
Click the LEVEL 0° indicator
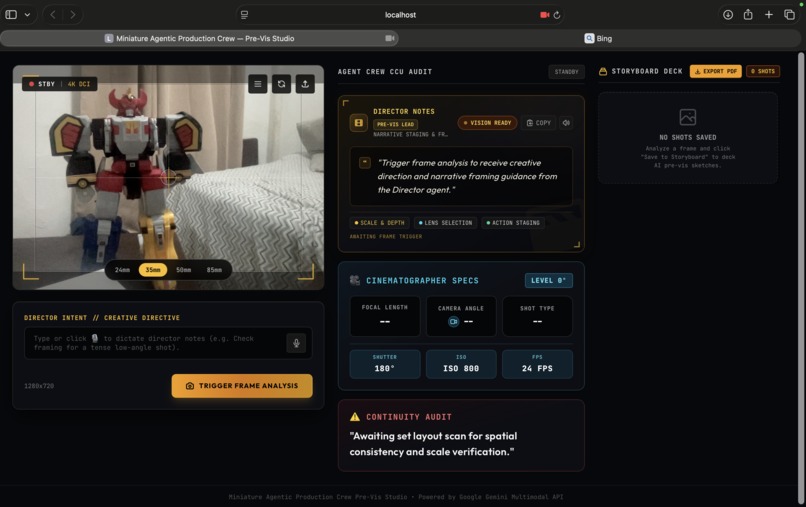pos(548,280)
